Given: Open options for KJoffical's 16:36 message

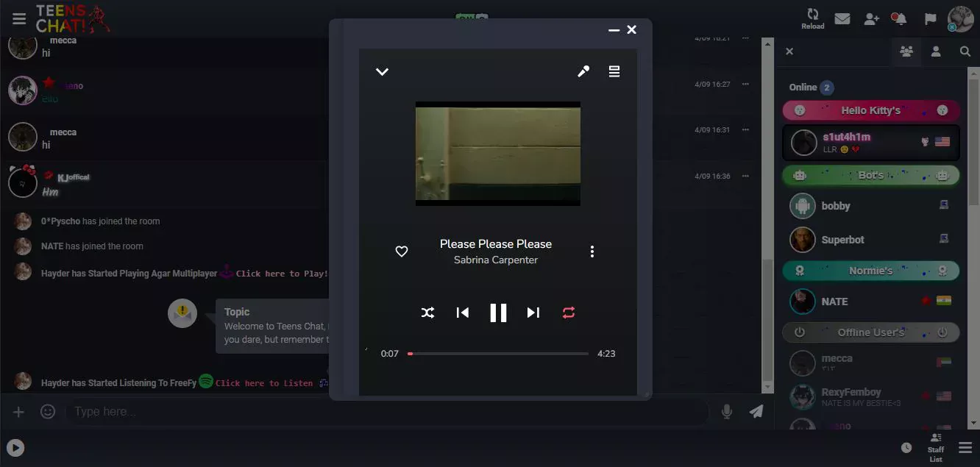Looking at the screenshot, I should [x=745, y=177].
